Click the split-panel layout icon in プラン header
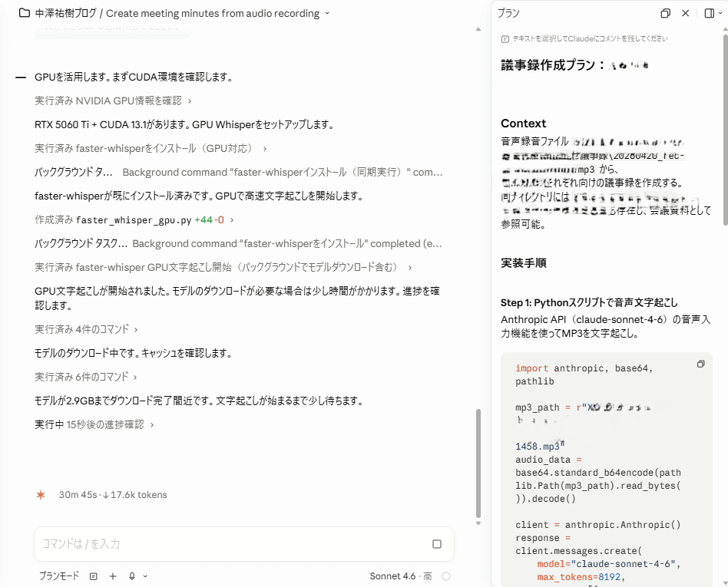The image size is (728, 587). (708, 13)
